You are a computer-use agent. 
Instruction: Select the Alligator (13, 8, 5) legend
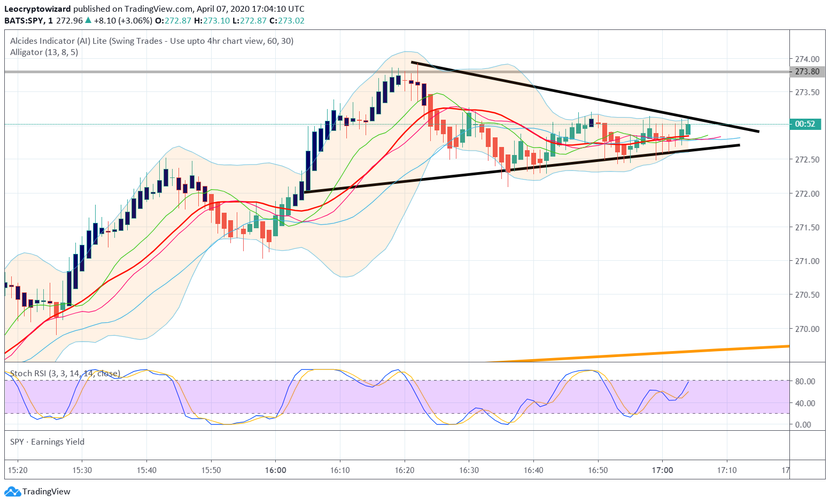coord(44,52)
